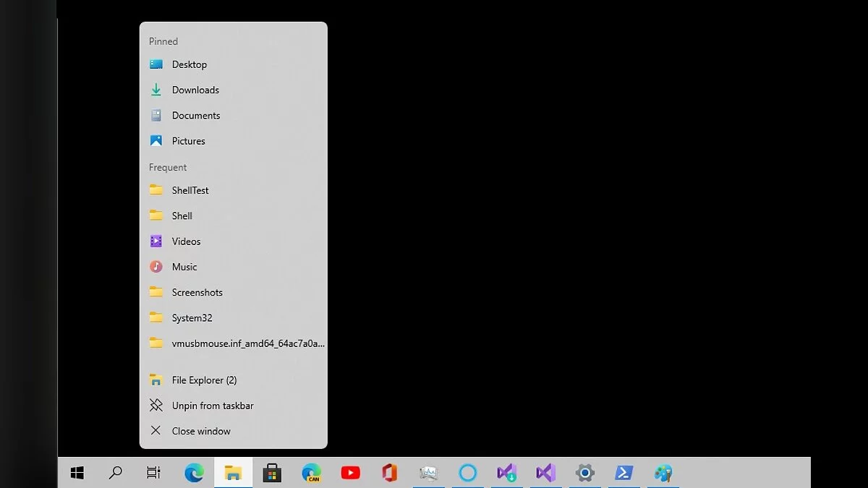
Task: Open Visual Studio Installer on the taskbar
Action: (x=507, y=473)
